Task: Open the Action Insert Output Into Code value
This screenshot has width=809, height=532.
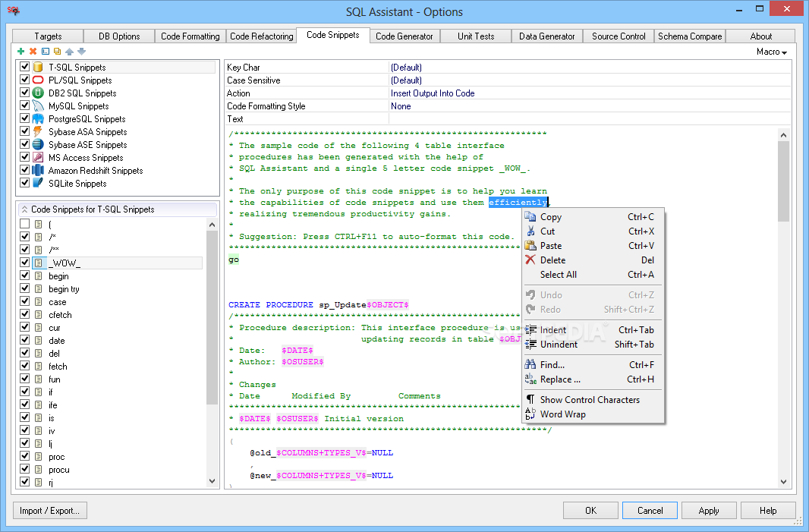Action: click(x=590, y=93)
